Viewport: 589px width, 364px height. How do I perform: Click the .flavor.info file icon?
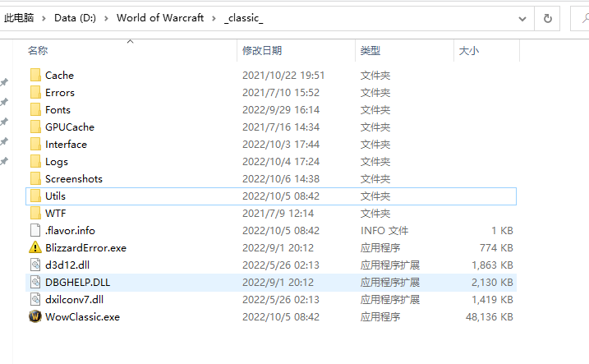click(x=35, y=230)
